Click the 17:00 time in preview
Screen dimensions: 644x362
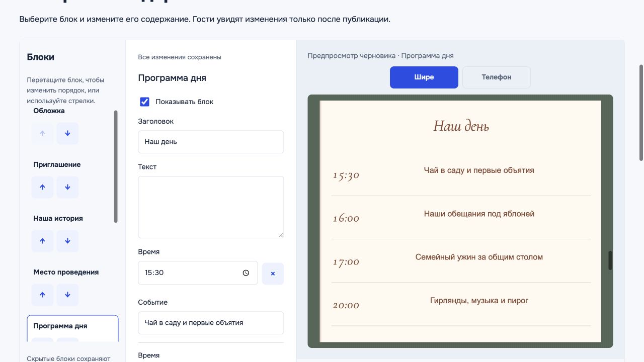click(x=346, y=262)
